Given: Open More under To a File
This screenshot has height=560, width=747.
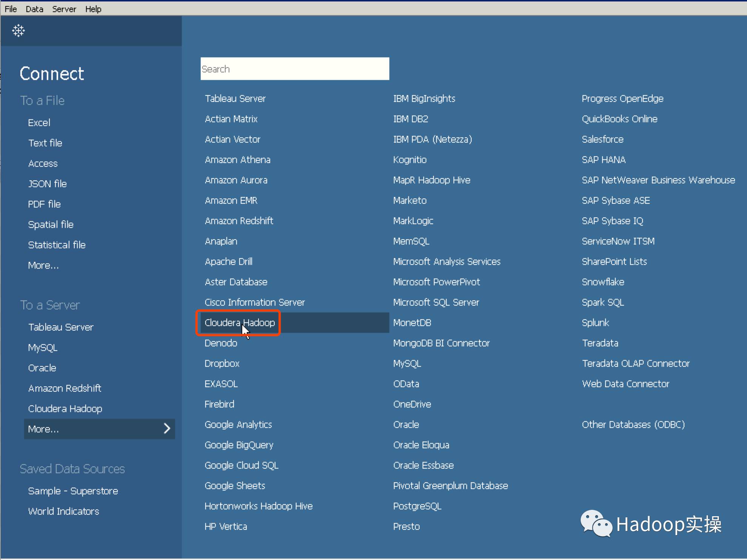Looking at the screenshot, I should [43, 265].
